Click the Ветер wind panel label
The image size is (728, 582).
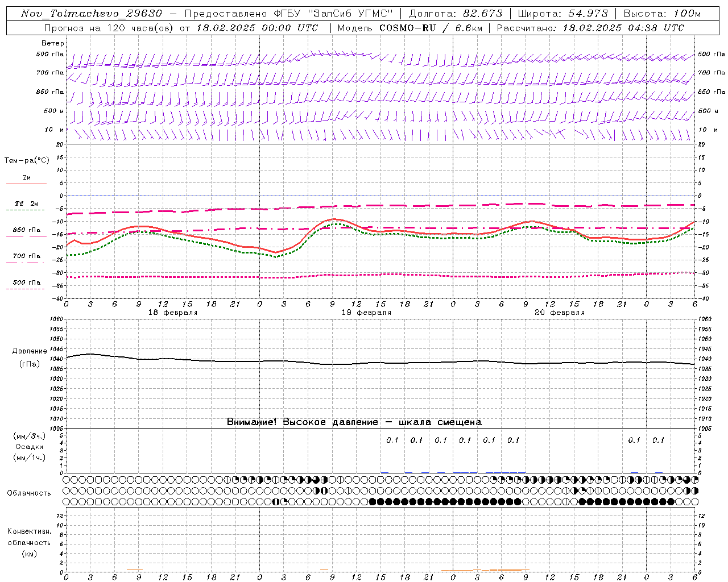click(52, 43)
